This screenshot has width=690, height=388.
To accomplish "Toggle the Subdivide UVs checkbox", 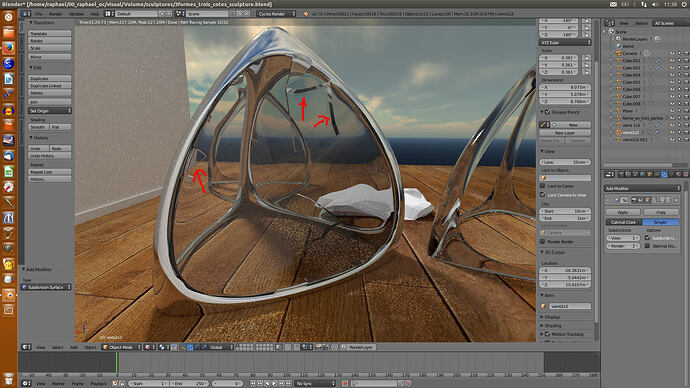I will click(647, 238).
